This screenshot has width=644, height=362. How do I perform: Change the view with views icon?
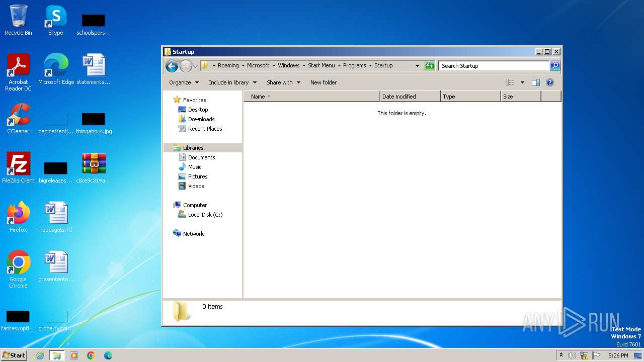[x=510, y=82]
